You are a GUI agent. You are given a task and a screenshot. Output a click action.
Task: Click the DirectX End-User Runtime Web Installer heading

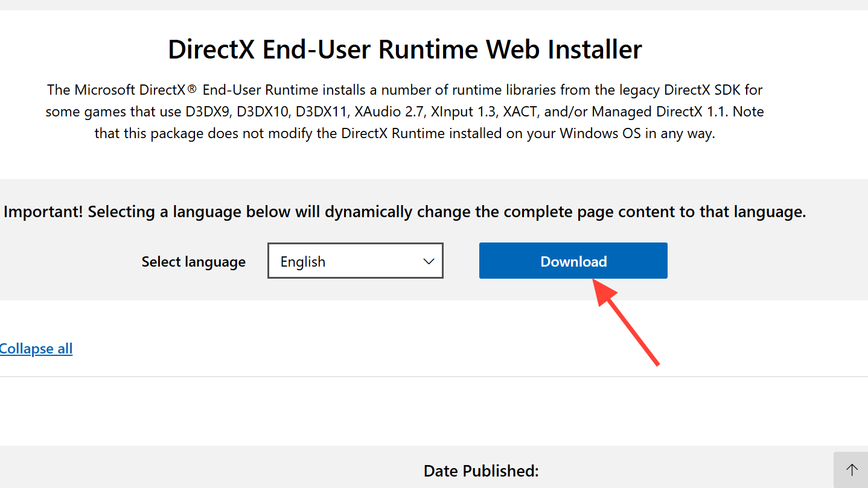click(405, 49)
